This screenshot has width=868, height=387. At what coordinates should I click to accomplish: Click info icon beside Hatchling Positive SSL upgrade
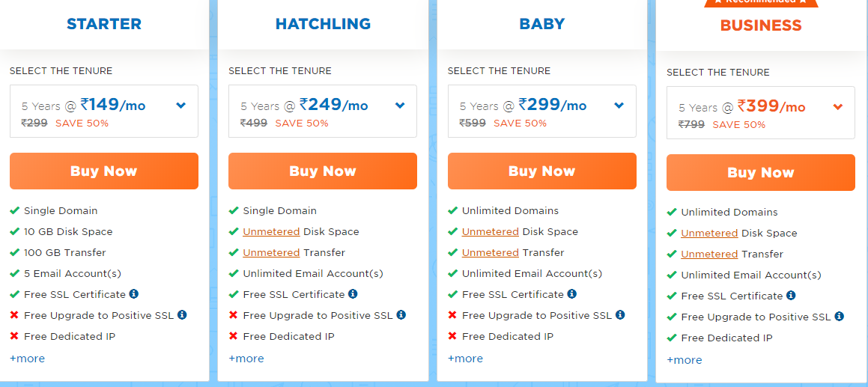(x=401, y=315)
